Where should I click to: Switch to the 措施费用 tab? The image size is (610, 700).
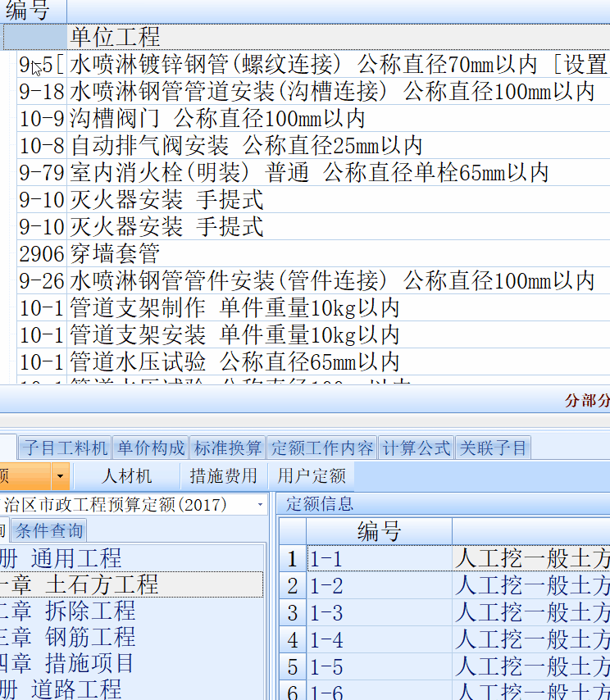[x=223, y=476]
